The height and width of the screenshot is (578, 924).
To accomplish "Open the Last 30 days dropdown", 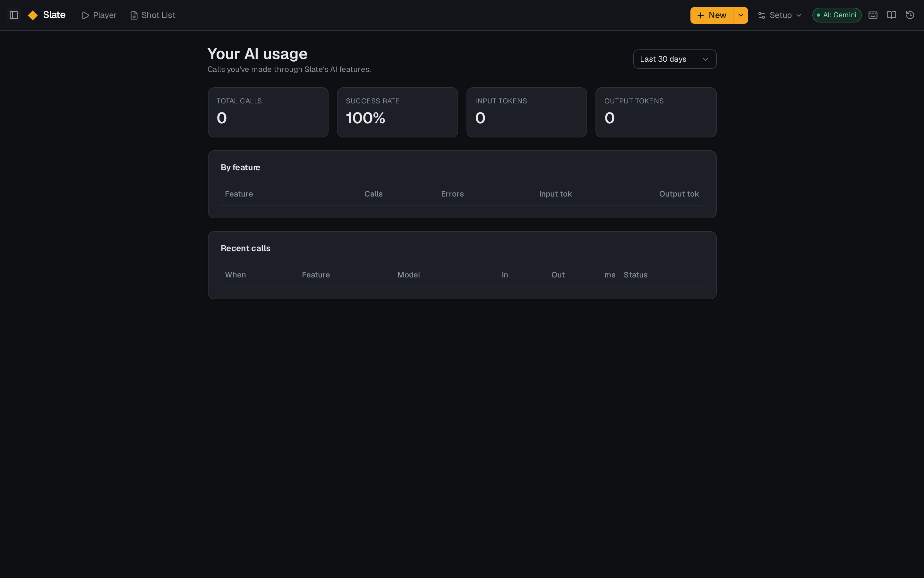I will (x=675, y=59).
